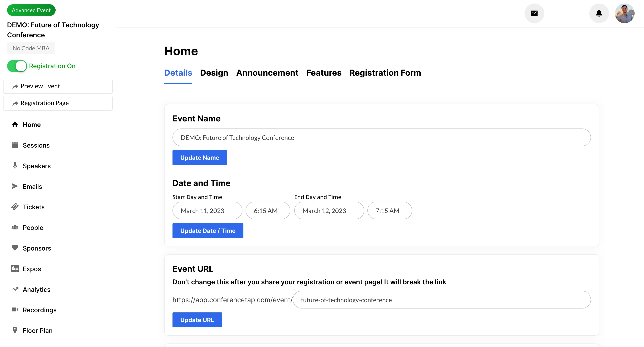
Task: Open start time picker 6:15 AM
Action: coord(268,210)
